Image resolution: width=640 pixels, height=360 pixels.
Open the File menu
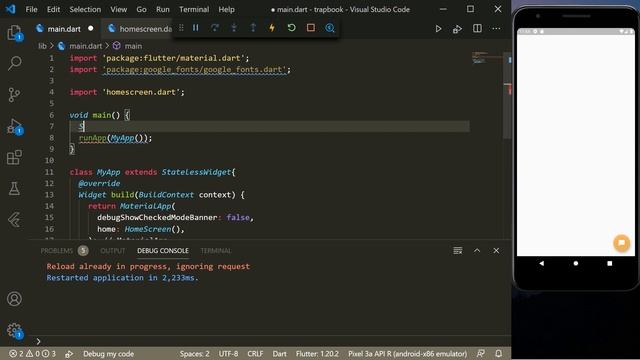pyautogui.click(x=31, y=9)
